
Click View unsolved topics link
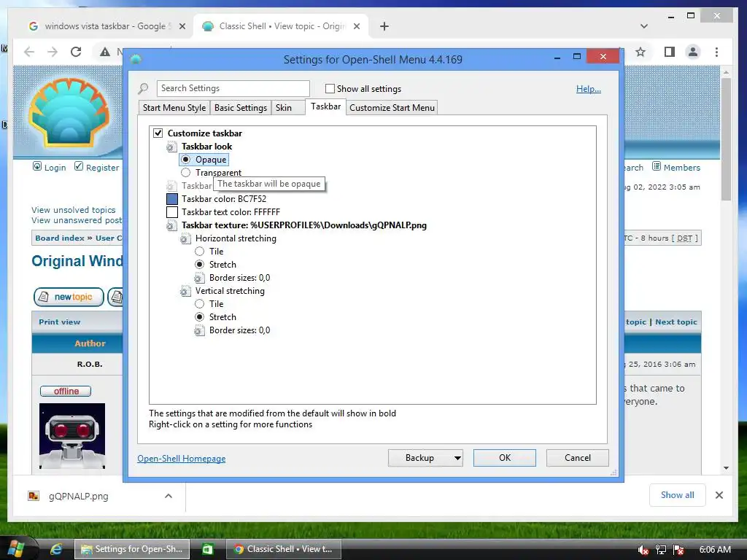[74, 210]
